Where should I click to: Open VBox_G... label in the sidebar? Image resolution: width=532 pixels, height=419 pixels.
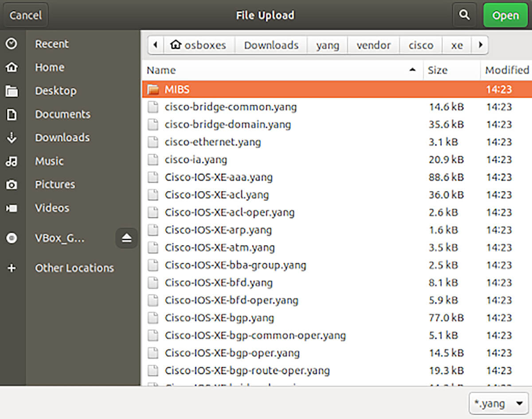click(59, 239)
